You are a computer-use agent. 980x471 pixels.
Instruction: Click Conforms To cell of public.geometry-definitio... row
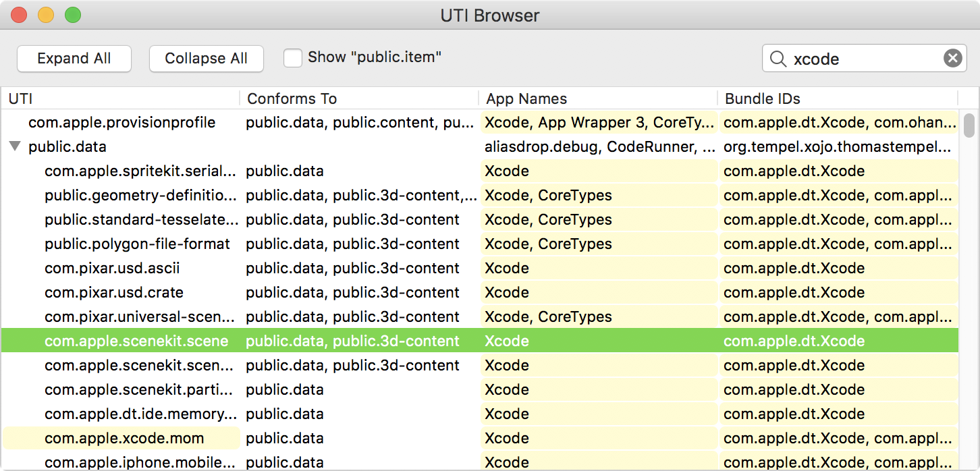coord(360,195)
